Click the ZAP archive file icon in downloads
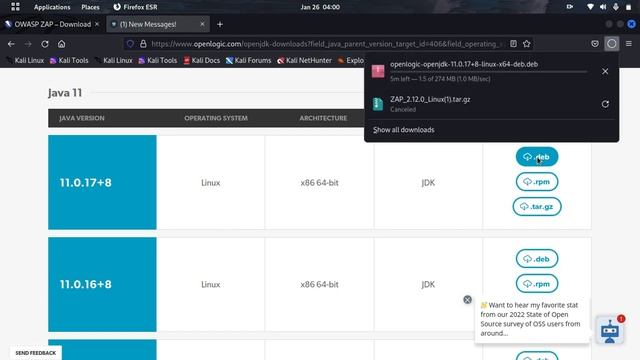The image size is (640, 360). pos(378,104)
